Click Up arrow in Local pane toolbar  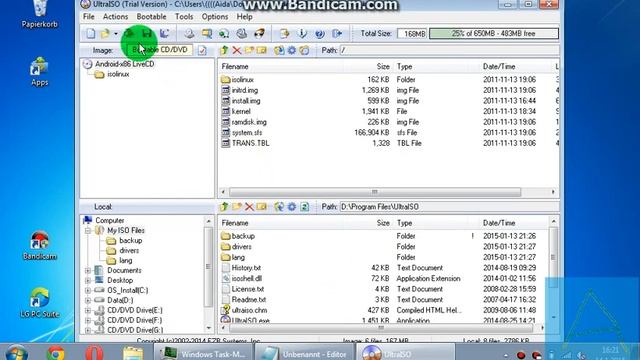pyautogui.click(x=224, y=207)
